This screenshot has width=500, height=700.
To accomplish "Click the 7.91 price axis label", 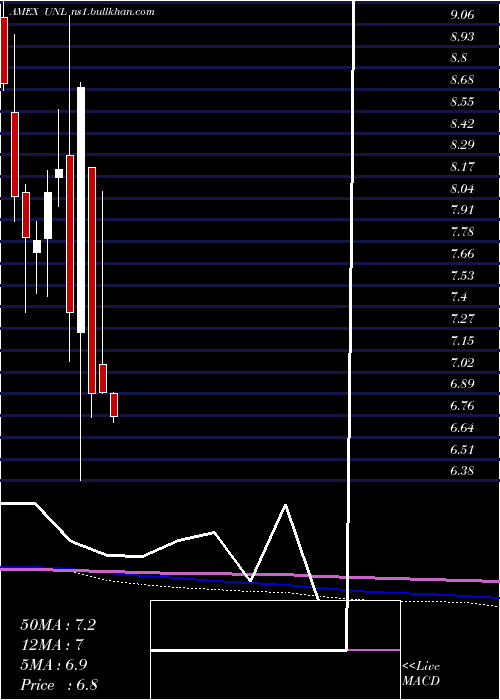I will (462, 211).
